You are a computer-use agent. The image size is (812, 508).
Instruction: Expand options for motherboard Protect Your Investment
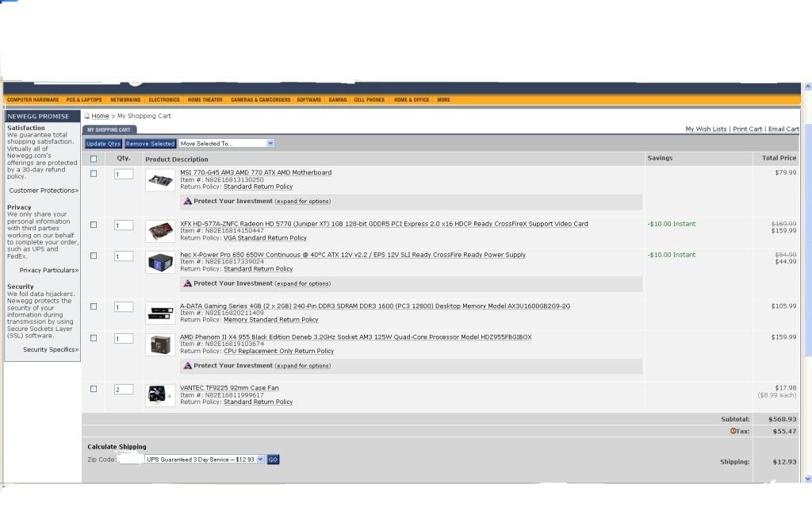pos(303,202)
